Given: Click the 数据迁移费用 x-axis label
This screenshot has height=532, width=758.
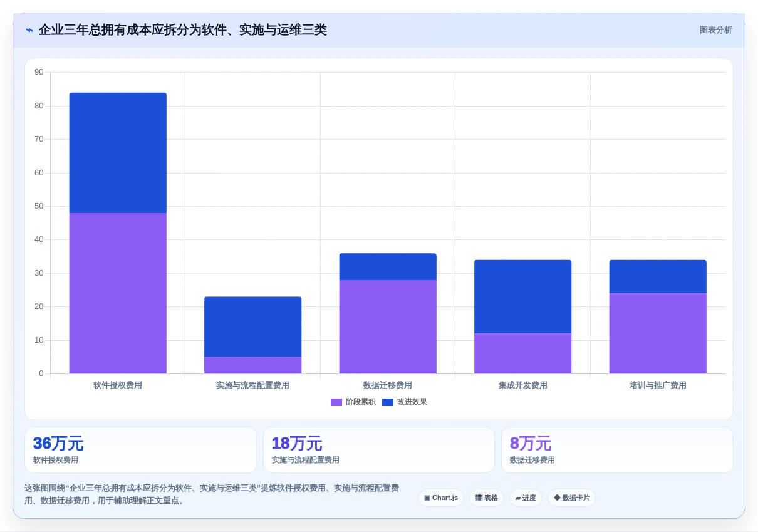Looking at the screenshot, I should point(388,385).
